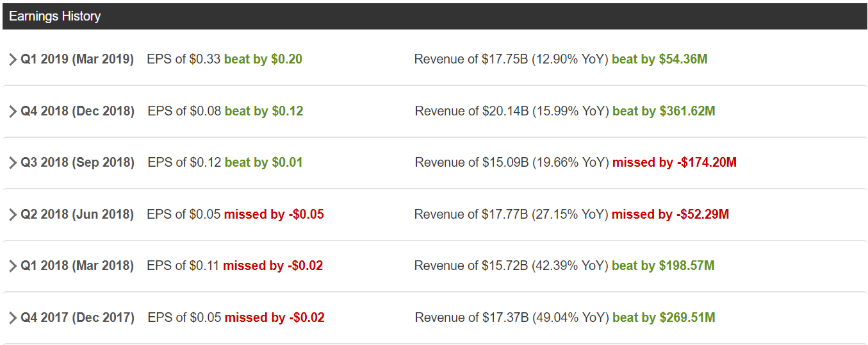The height and width of the screenshot is (345, 868).
Task: Click the Q4 2018 (Dec 2018) label
Action: tap(78, 112)
